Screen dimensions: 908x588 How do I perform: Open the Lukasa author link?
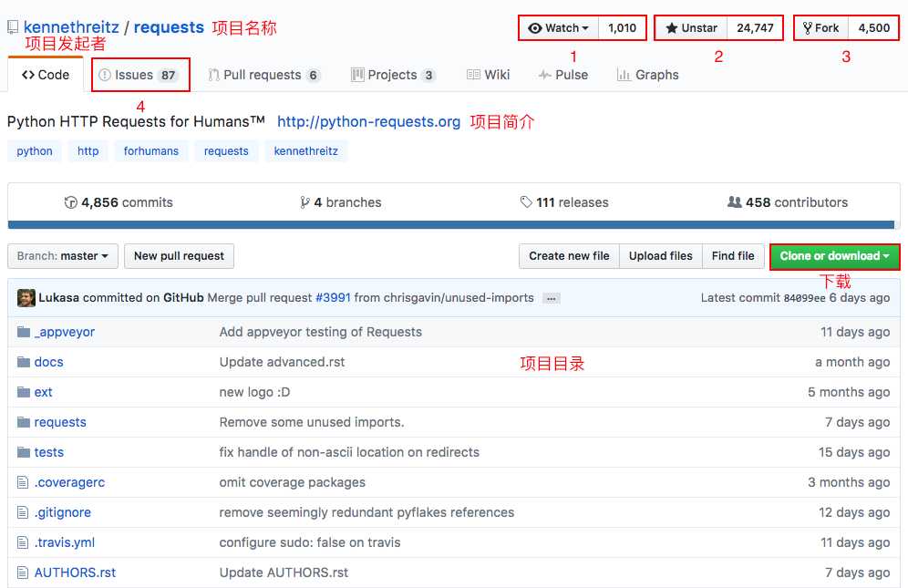tap(58, 298)
